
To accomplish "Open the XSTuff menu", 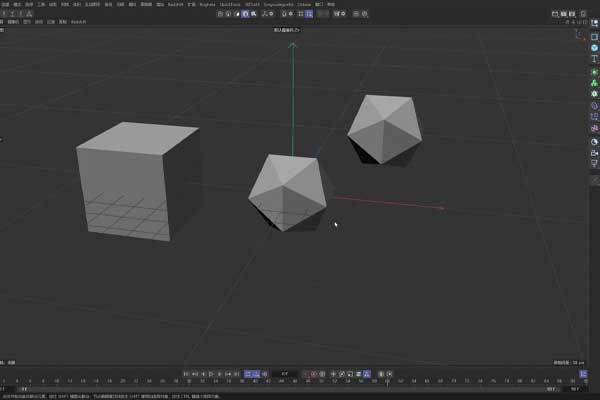I will [252, 5].
